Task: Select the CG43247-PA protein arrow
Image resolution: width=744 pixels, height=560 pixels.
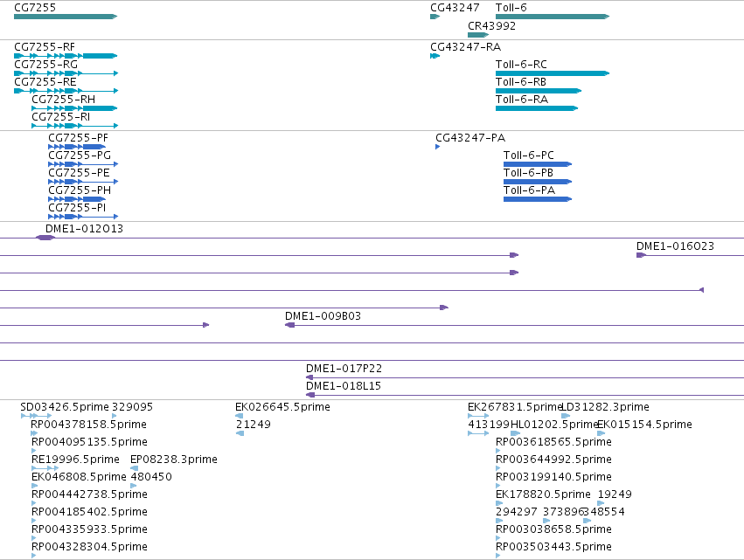Action: [437, 147]
